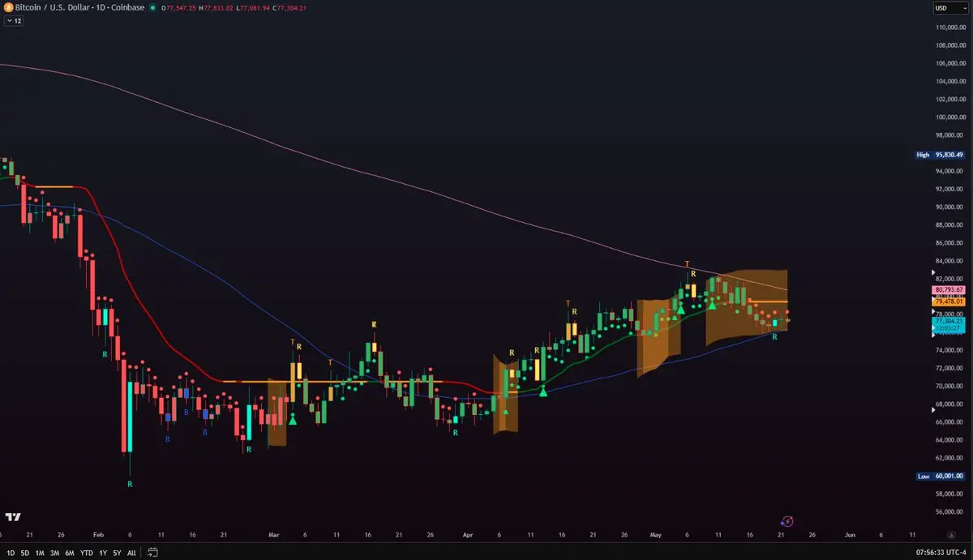Select the 1Y time range
This screenshot has height=560, width=973.
[x=103, y=553]
